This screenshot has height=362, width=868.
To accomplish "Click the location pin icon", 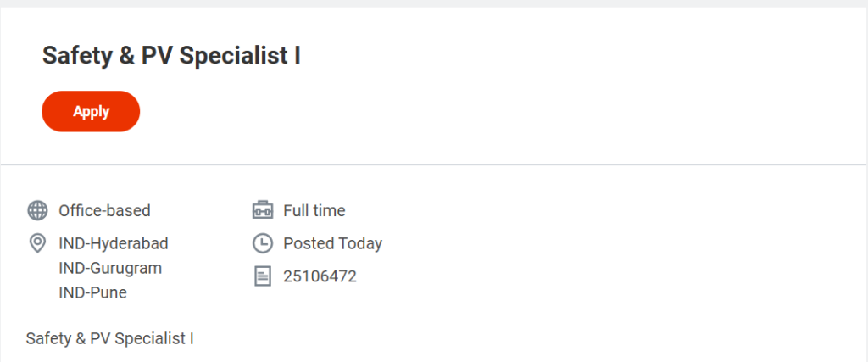I will pyautogui.click(x=37, y=243).
